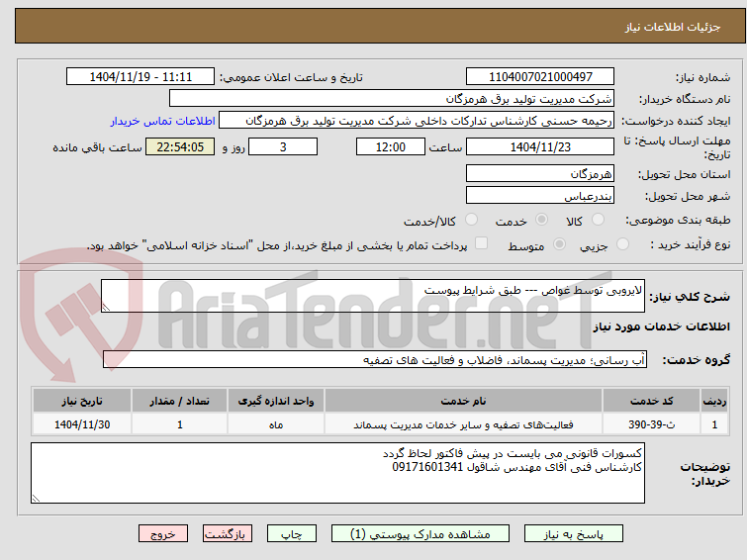
Task: Click service code cell ث-39-390
Action: [651, 424]
